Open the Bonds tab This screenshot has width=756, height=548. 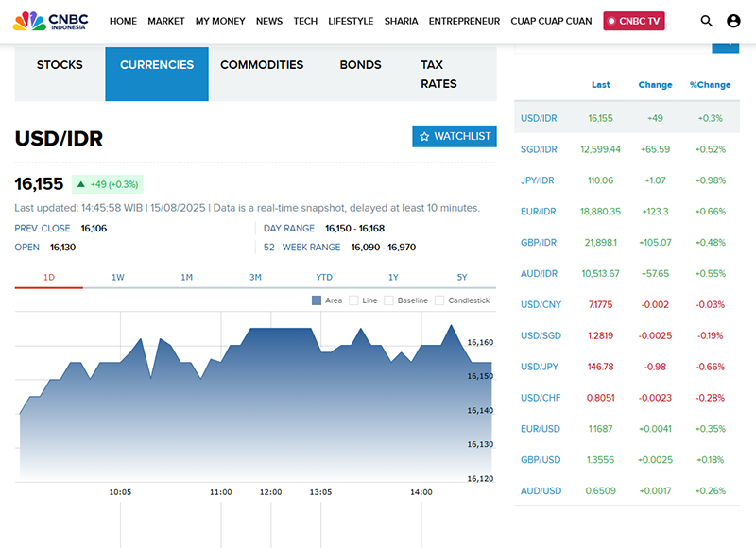point(360,65)
